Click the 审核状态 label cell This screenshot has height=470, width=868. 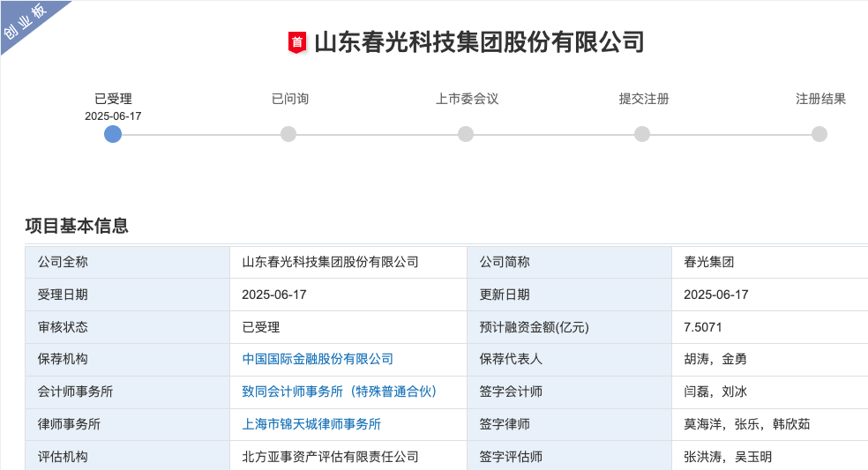(127, 327)
